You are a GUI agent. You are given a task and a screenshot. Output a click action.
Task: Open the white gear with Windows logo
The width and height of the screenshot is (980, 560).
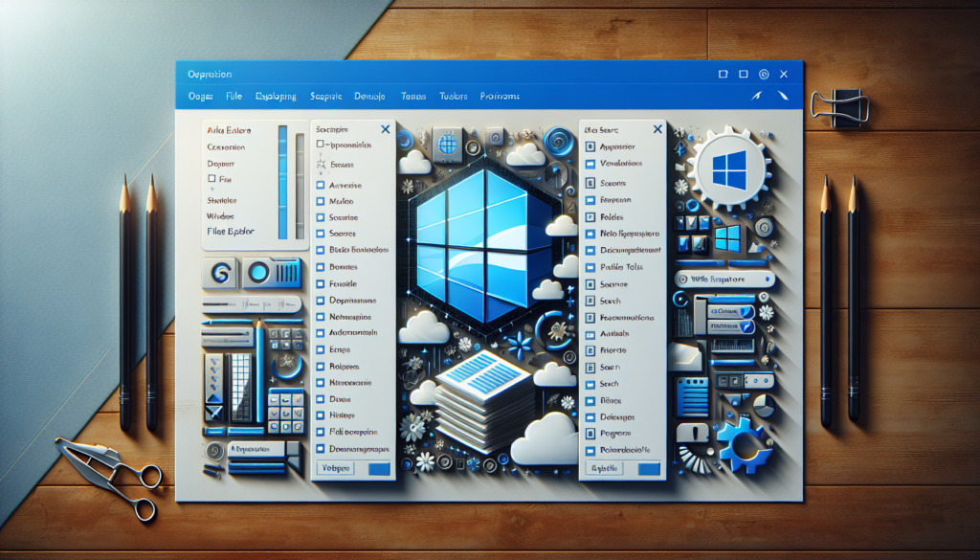coord(728,168)
